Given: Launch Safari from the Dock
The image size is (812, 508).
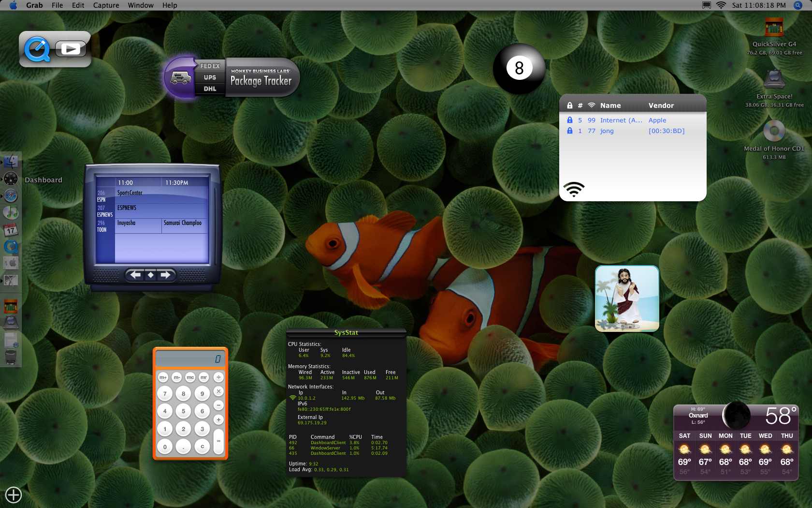Looking at the screenshot, I should point(11,195).
